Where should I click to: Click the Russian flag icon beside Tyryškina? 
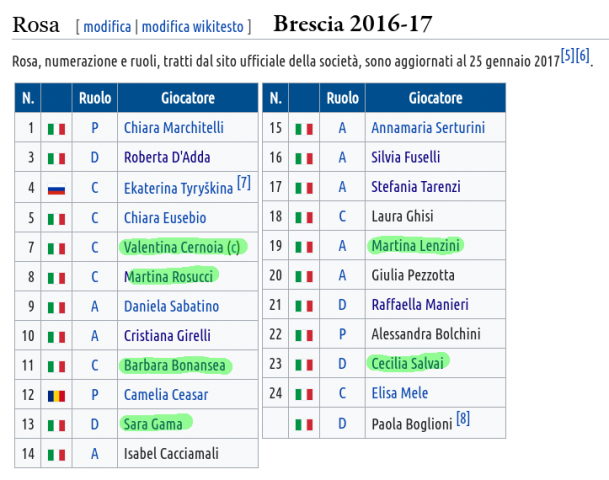tap(56, 189)
